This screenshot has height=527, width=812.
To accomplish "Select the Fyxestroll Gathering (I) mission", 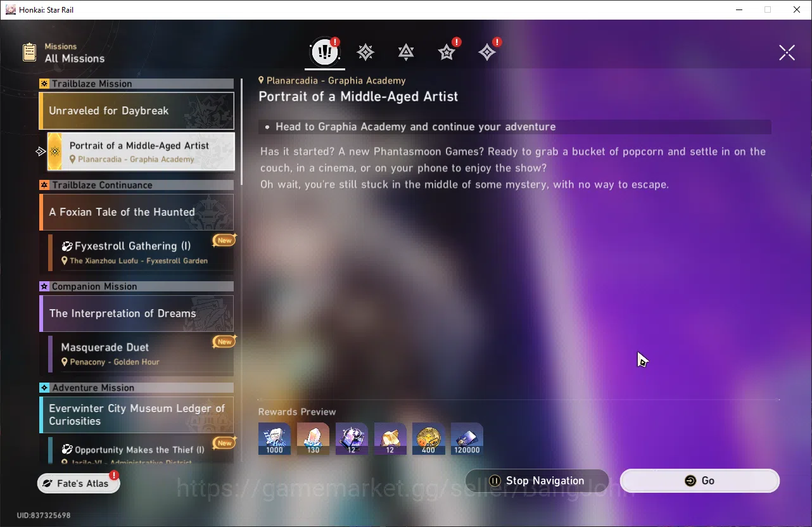I will [141, 252].
